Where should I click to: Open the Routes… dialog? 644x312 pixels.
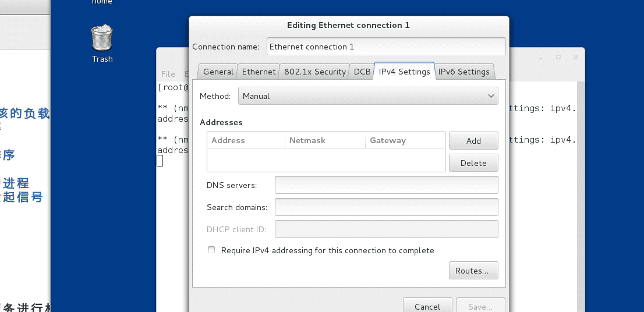click(473, 271)
